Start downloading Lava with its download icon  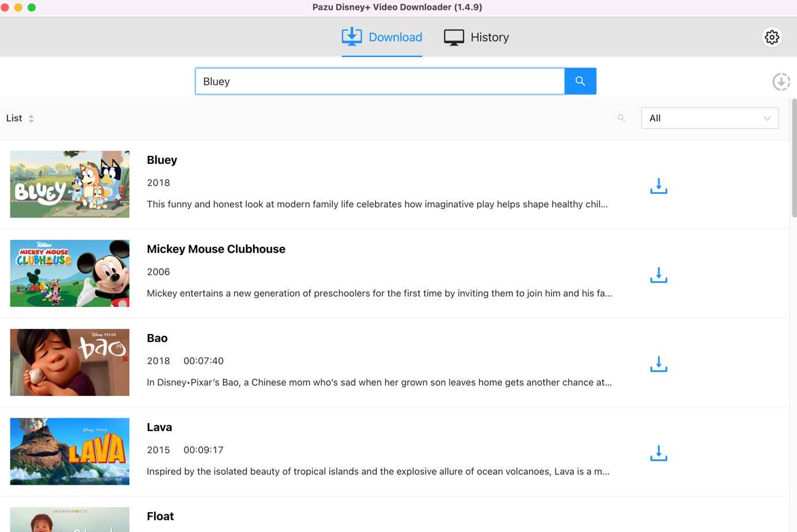click(x=658, y=453)
